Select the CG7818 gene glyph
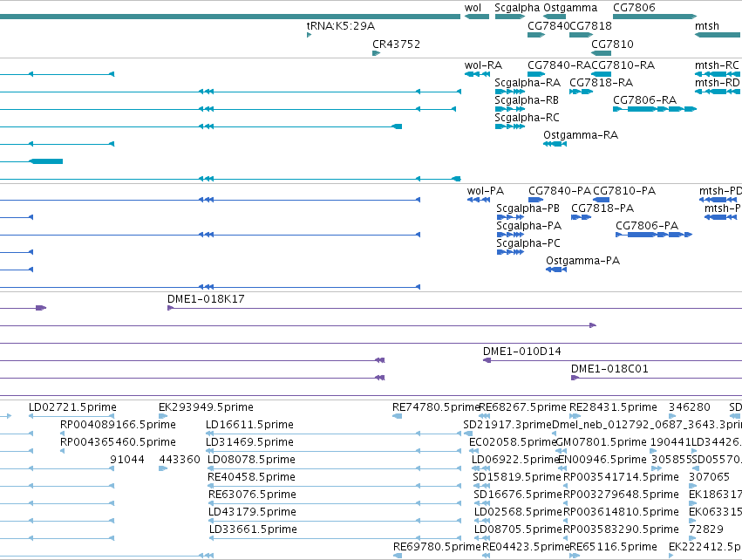Image resolution: width=742 pixels, height=560 pixels. click(x=581, y=35)
